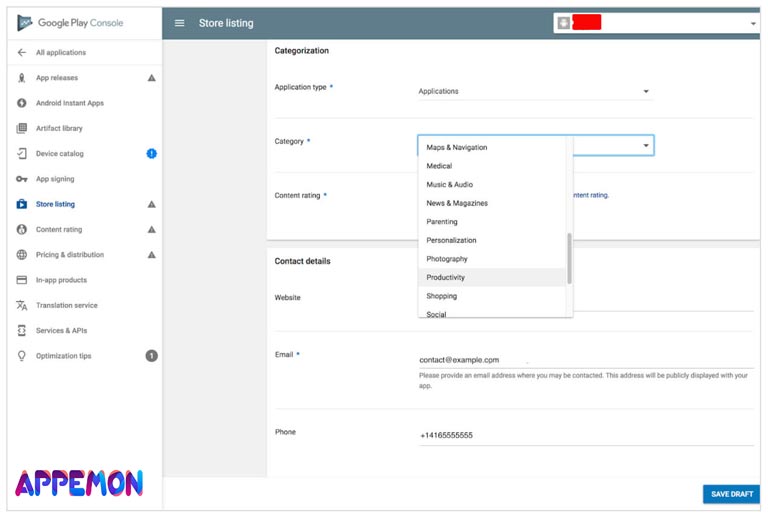The height and width of the screenshot is (517, 768).
Task: Toggle the hamburger navigation menu
Action: point(180,23)
